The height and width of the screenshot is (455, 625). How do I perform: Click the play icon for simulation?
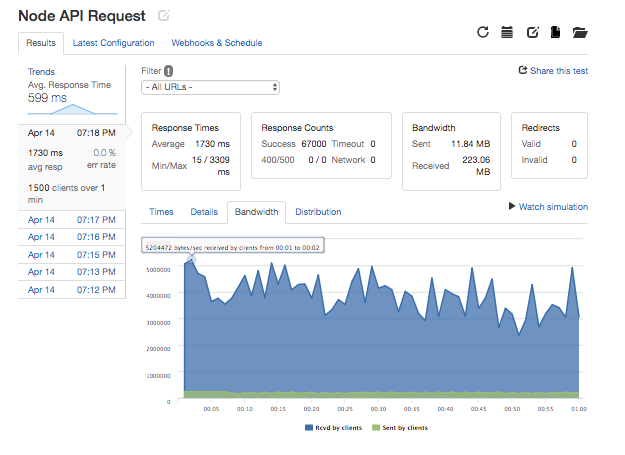512,206
